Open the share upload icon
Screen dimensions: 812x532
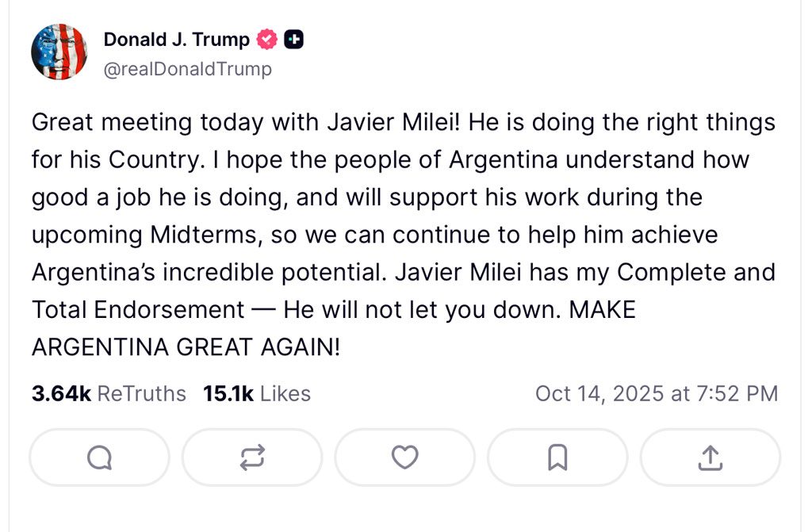pos(710,457)
